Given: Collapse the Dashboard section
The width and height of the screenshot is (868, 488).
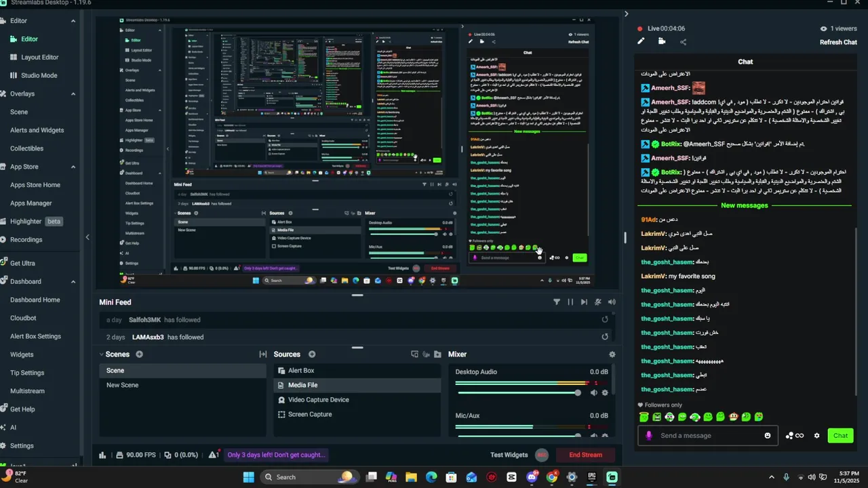Looking at the screenshot, I should (73, 281).
